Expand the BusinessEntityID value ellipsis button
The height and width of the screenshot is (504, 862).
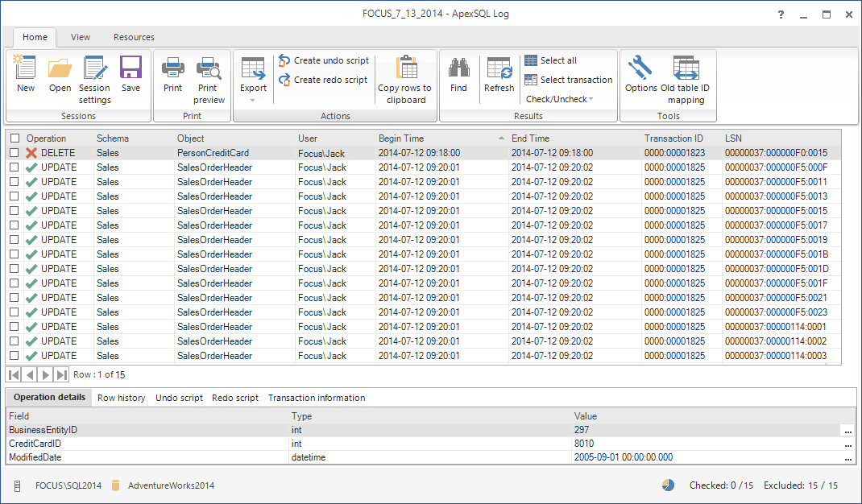click(x=847, y=431)
